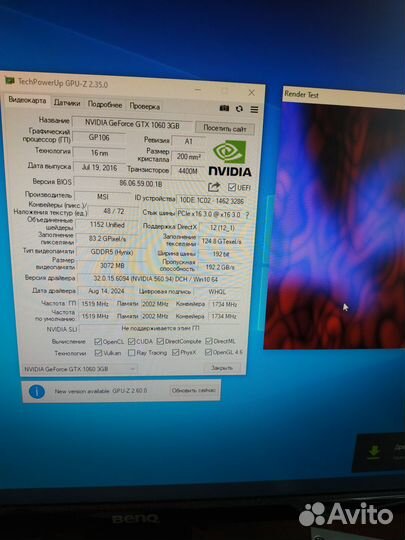Toggle the Vulkan checkbox
The image size is (405, 540).
(98, 353)
